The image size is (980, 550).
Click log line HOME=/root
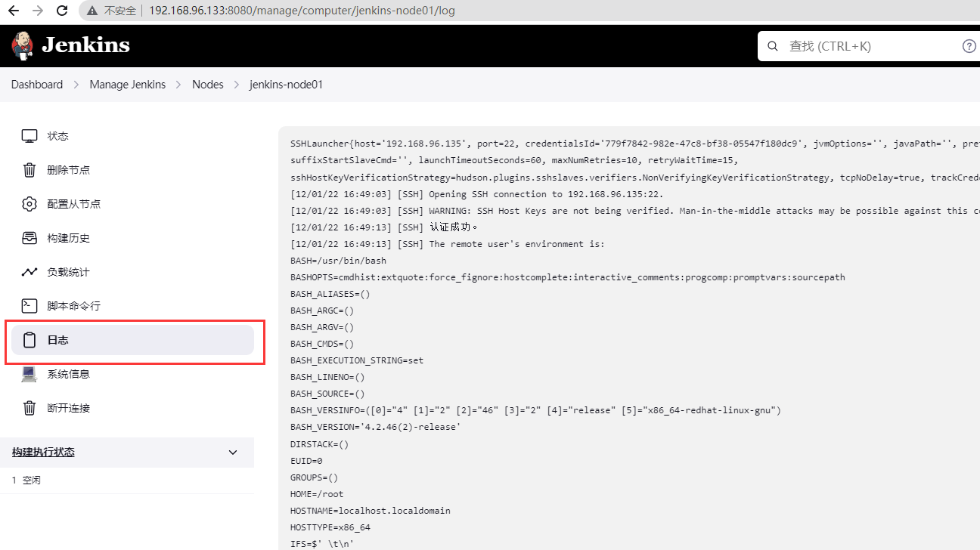pyautogui.click(x=317, y=493)
